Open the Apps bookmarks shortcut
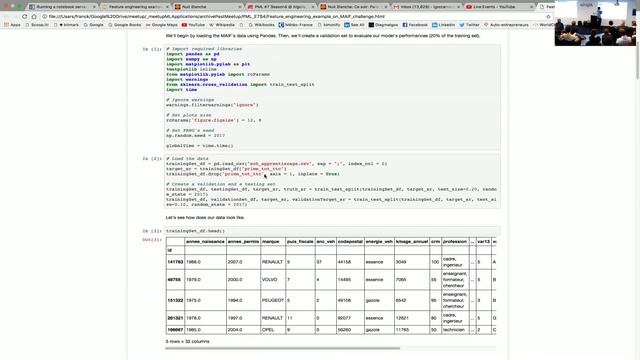Image resolution: width=640 pixels, height=360 pixels. [12, 25]
